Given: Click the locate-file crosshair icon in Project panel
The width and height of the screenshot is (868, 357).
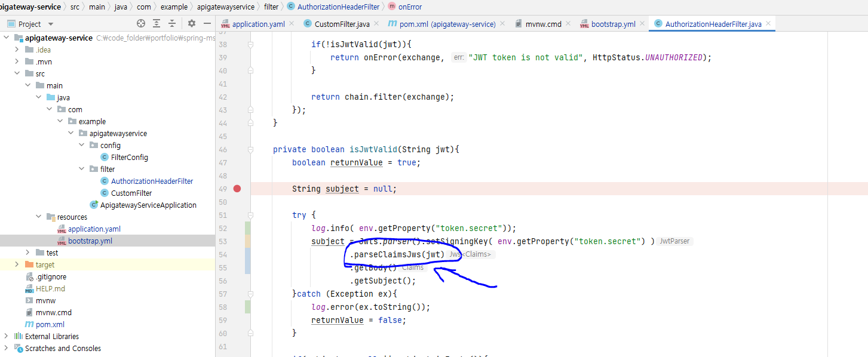Looking at the screenshot, I should (141, 24).
